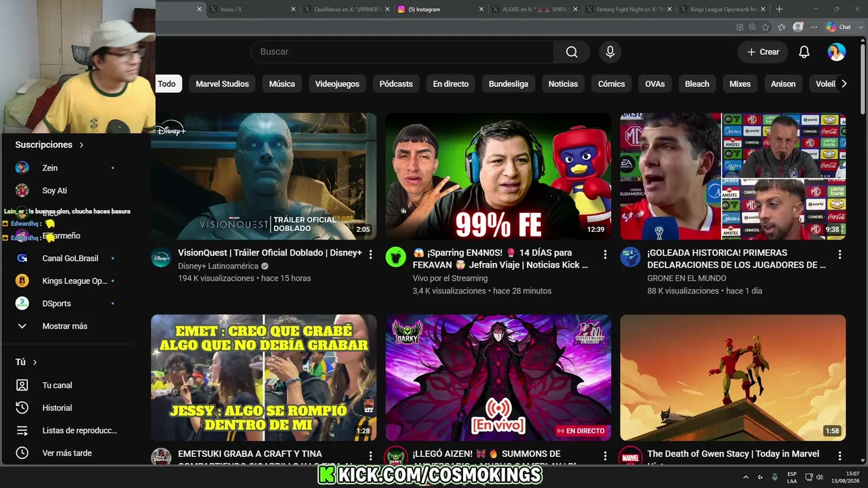Open the YouTube account avatar menu

coord(837,52)
